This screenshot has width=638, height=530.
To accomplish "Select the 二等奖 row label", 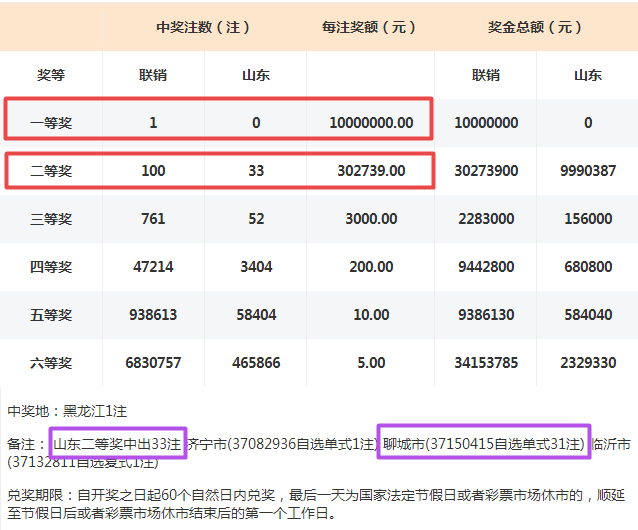I will point(51,171).
